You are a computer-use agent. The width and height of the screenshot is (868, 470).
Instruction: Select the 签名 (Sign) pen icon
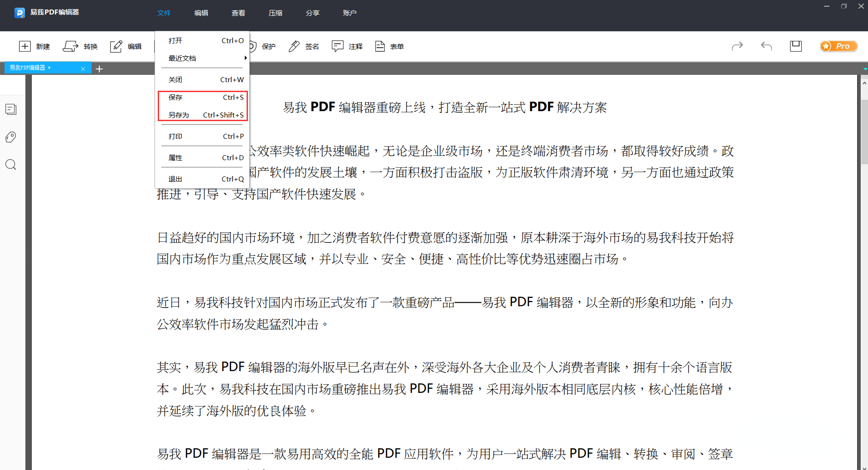pos(294,46)
